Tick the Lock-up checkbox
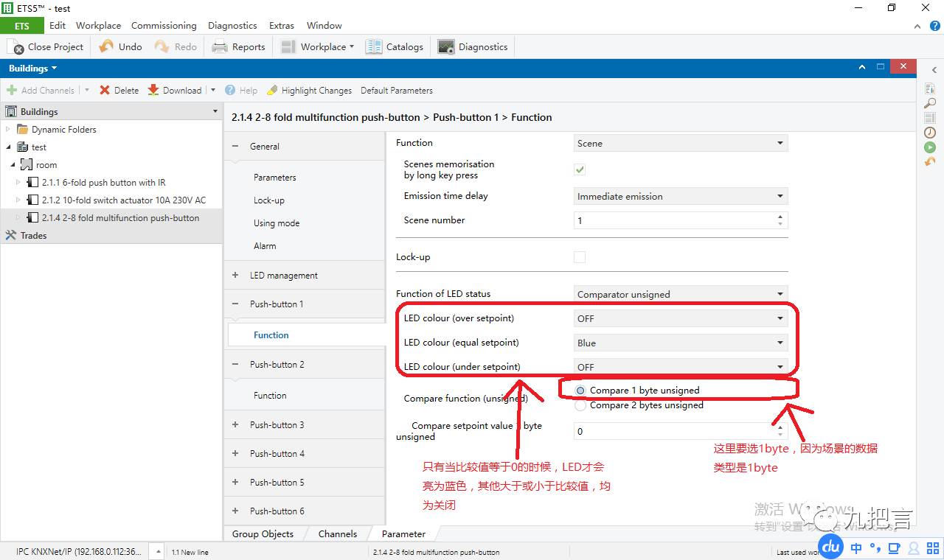 580,257
